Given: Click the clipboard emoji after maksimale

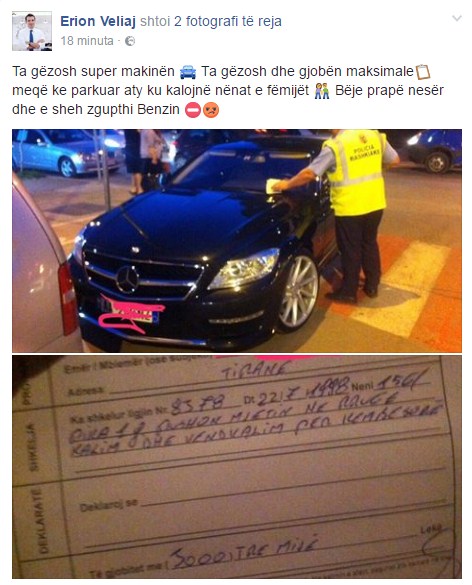Looking at the screenshot, I should pyautogui.click(x=423, y=72).
